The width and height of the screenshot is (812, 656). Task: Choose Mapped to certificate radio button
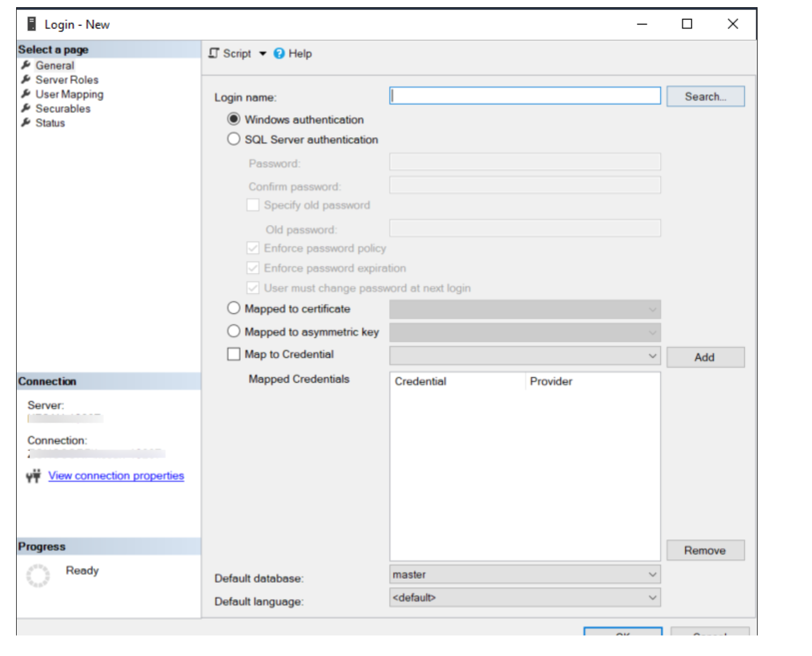[x=234, y=308]
